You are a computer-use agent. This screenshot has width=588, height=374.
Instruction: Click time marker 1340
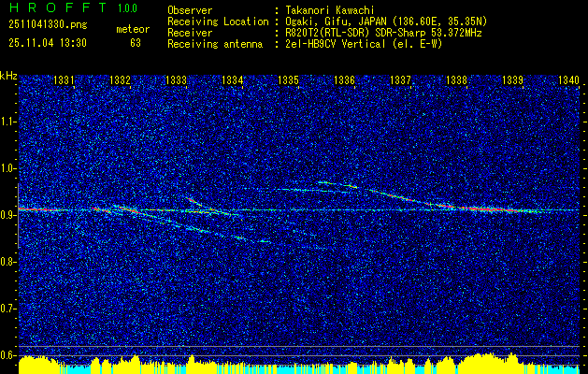[x=569, y=80]
